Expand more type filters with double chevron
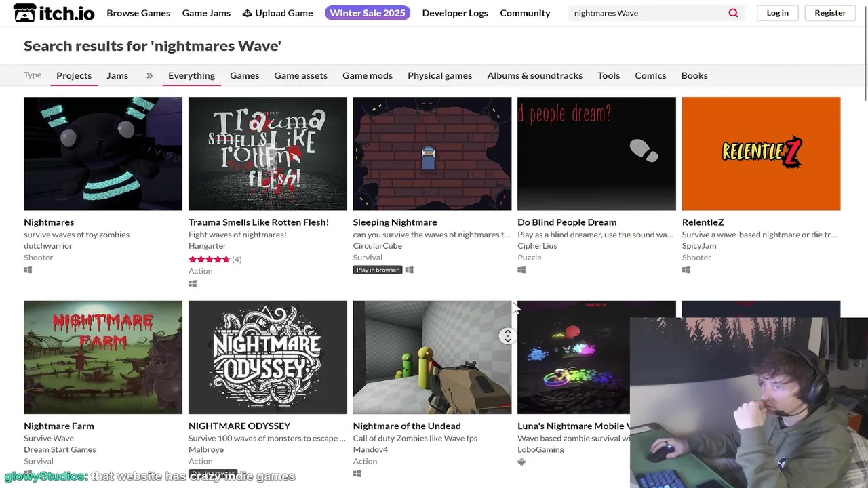This screenshot has height=488, width=868. [x=149, y=75]
